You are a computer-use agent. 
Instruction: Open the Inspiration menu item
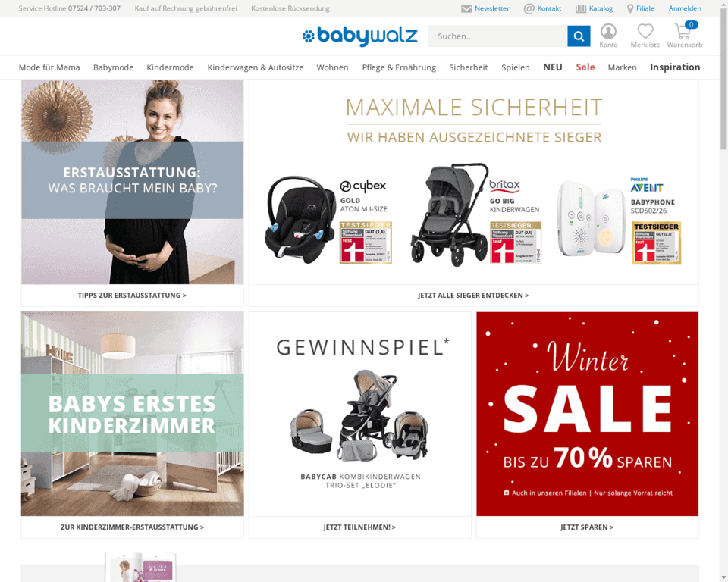pos(675,67)
